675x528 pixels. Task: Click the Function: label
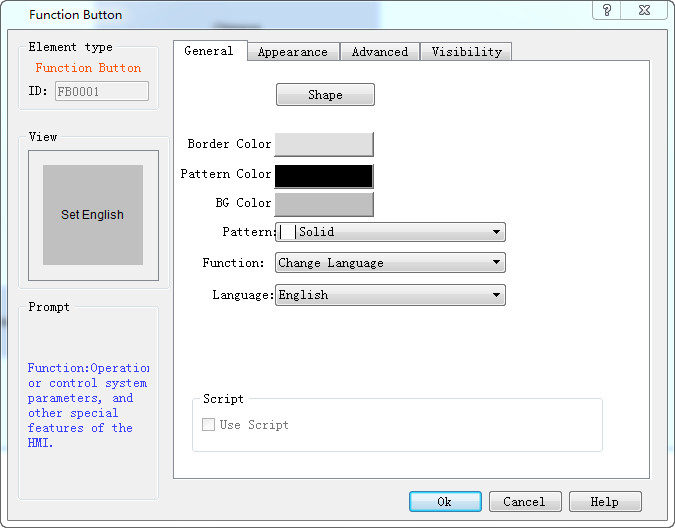(233, 263)
